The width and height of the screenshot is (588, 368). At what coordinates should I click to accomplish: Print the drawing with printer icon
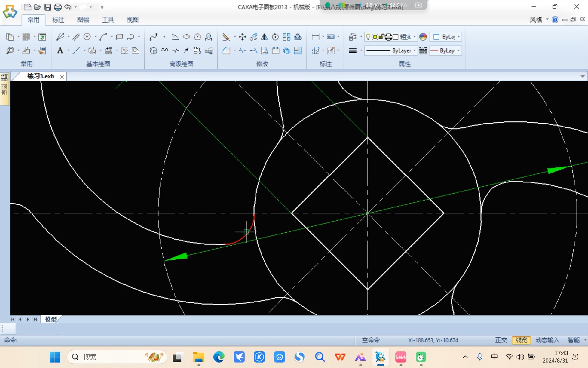point(58,7)
